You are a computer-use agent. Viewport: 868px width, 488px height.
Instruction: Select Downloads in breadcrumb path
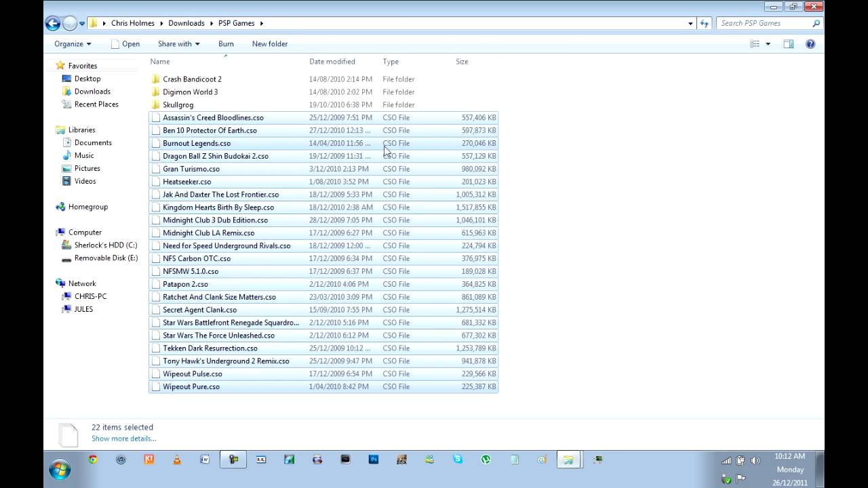(x=186, y=23)
